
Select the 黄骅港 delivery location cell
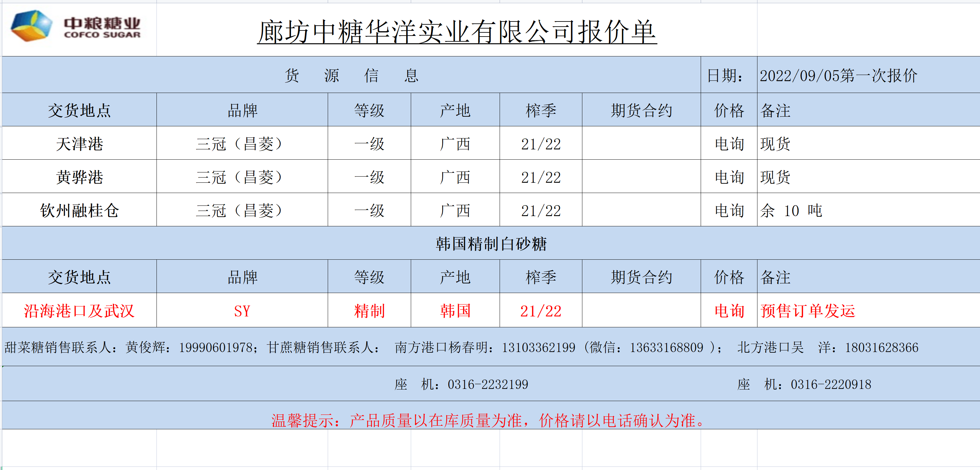pyautogui.click(x=80, y=177)
